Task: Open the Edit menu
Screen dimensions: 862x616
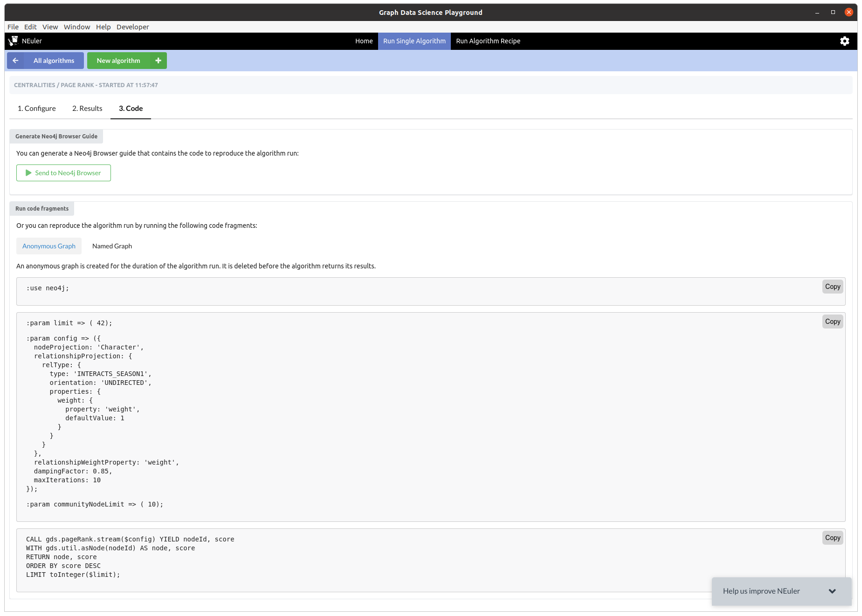Action: pyautogui.click(x=30, y=27)
